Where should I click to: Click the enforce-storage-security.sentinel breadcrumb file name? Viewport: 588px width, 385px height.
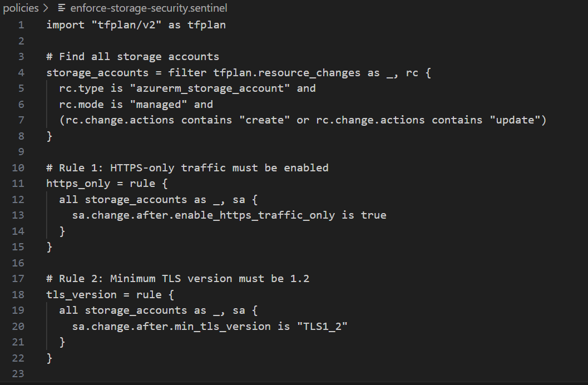point(149,8)
